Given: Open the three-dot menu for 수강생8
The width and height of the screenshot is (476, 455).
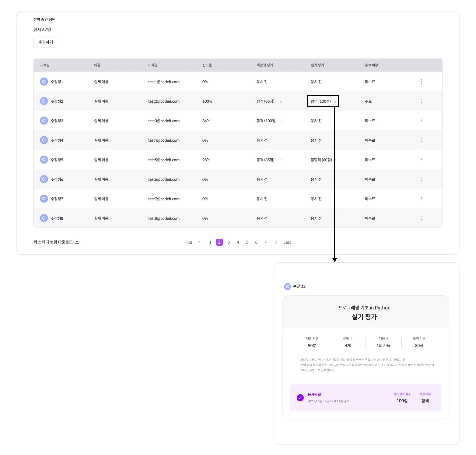Looking at the screenshot, I should tap(422, 218).
